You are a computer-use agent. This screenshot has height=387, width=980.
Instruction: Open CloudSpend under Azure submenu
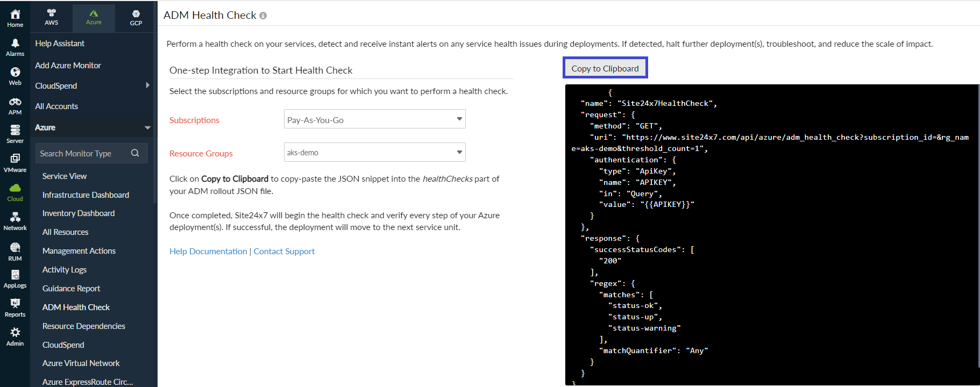point(63,345)
